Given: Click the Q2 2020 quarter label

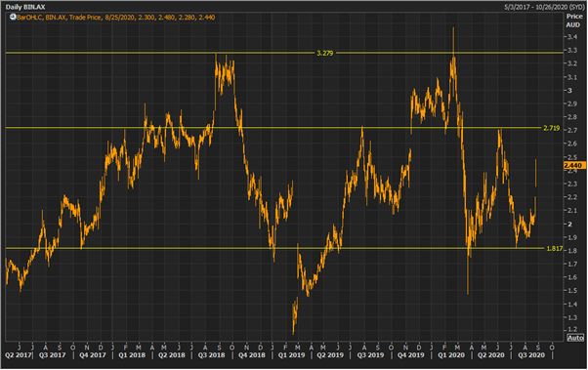Looking at the screenshot, I should [x=491, y=355].
